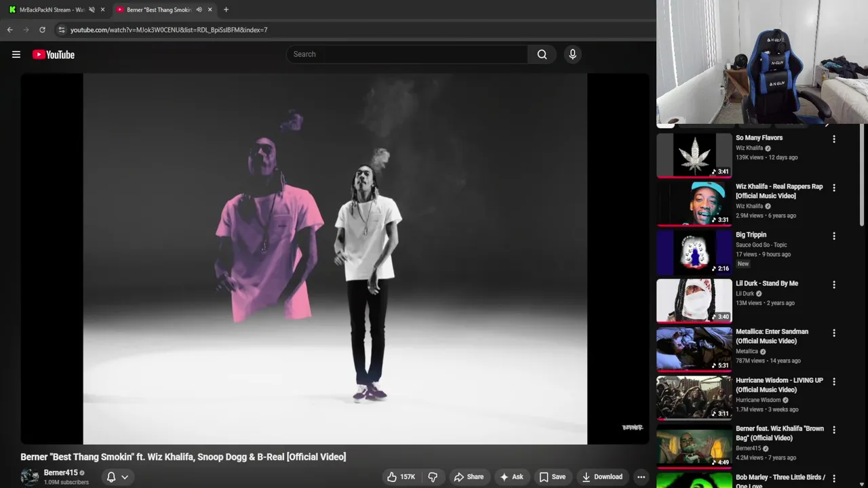Open the Brown Bag video thumbnail

(694, 445)
